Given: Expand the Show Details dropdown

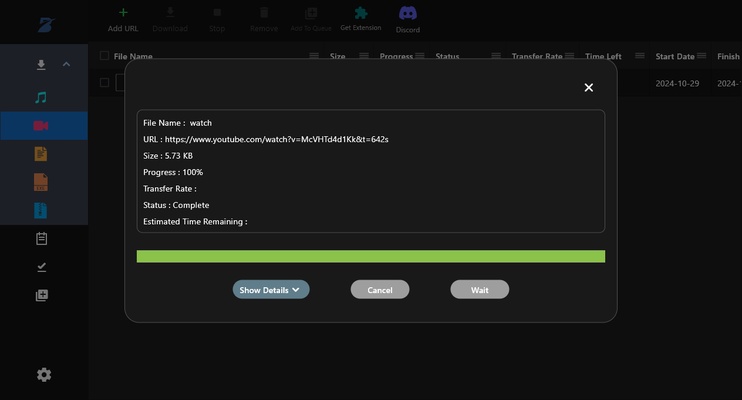Looking at the screenshot, I should pos(271,290).
